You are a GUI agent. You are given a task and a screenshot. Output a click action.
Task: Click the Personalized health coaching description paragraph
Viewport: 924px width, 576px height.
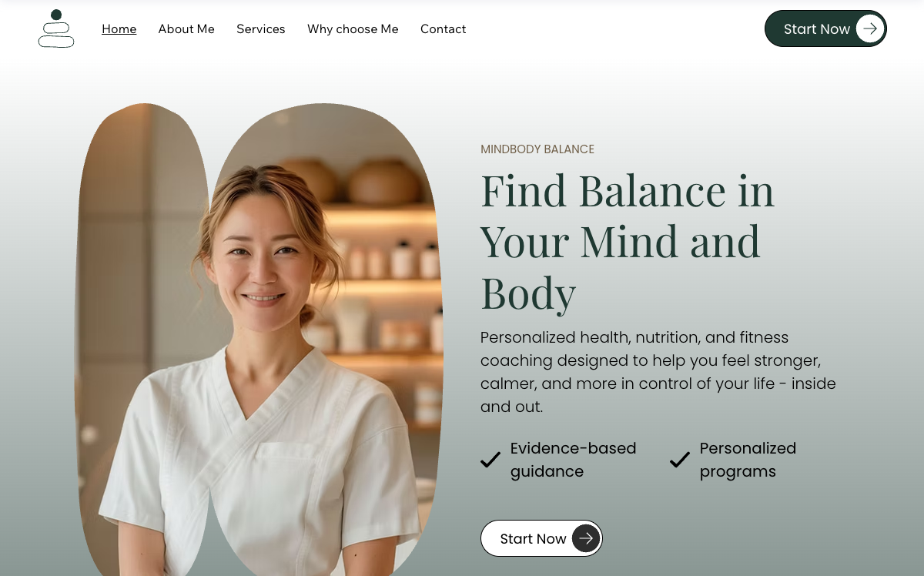click(658, 372)
